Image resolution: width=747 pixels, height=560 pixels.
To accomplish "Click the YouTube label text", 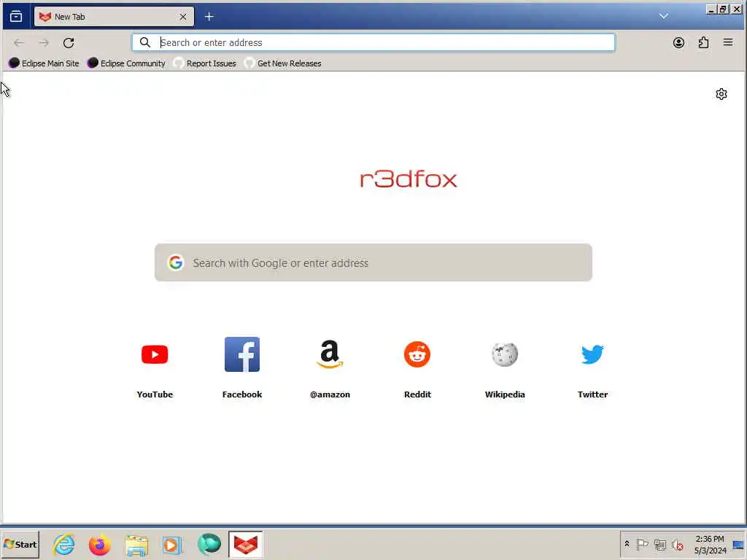I will pyautogui.click(x=155, y=394).
